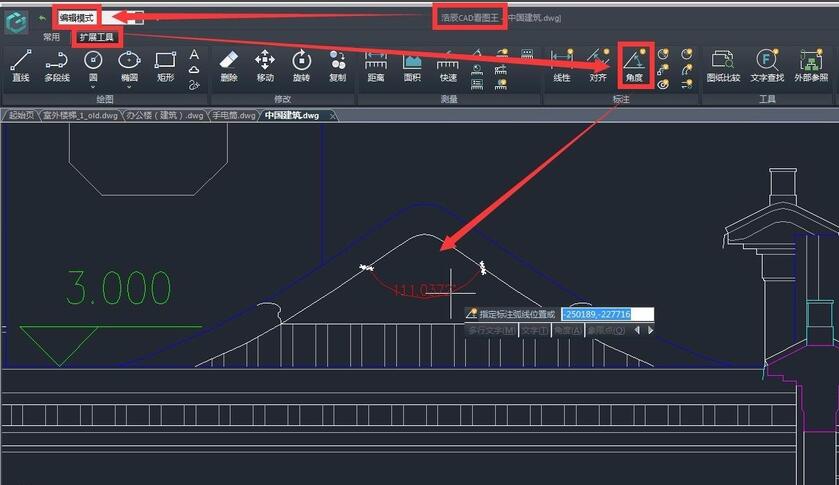Choose the 多行文字(M) command option
This screenshot has height=485, width=839.
point(491,330)
